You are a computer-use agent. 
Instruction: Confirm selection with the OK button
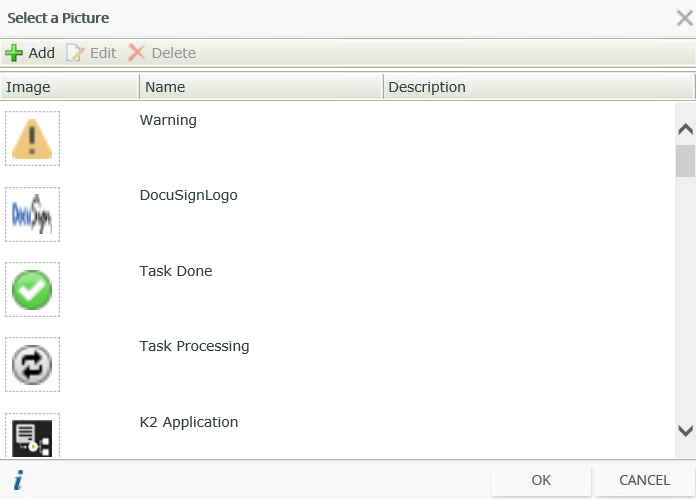click(x=541, y=480)
